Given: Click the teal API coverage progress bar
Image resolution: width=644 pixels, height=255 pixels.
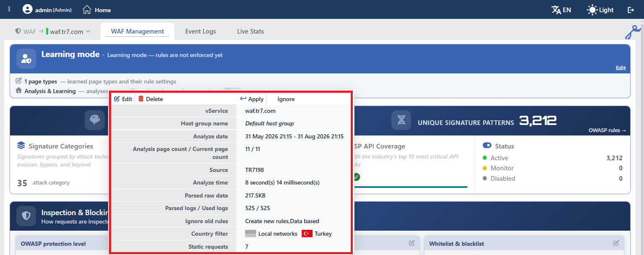Looking at the screenshot, I should click(x=411, y=187).
